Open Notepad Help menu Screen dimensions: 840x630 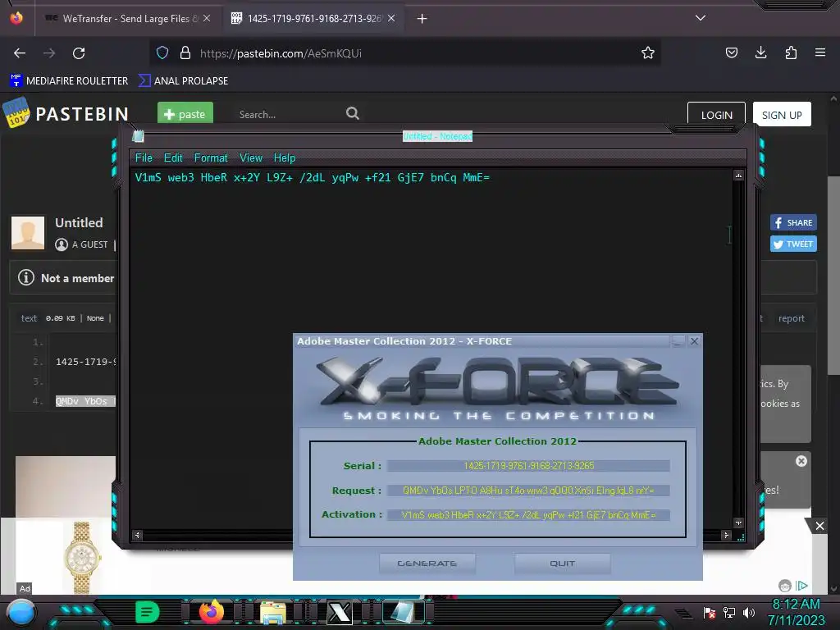(x=285, y=158)
